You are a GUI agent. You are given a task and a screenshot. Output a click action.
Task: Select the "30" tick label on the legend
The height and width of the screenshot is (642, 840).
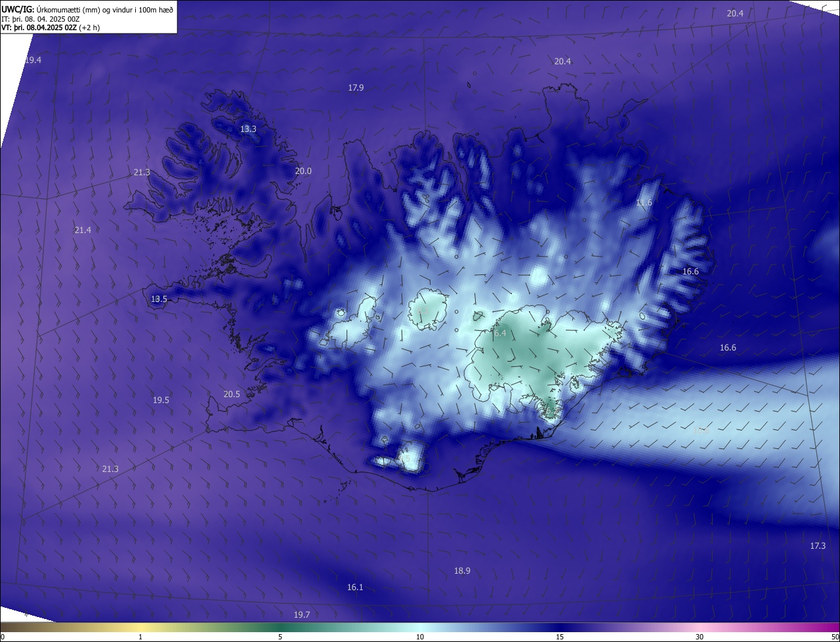(x=700, y=637)
